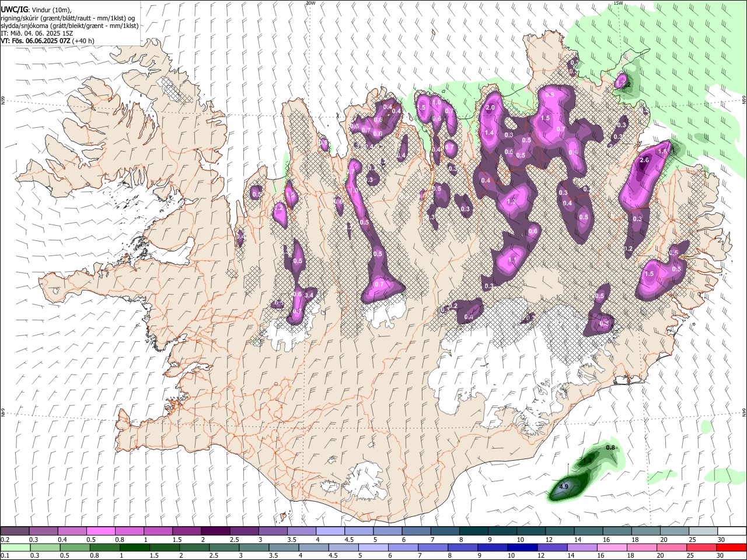
Task: Pick lower legend swatch between 25 and 30
Action: pyautogui.click(x=702, y=547)
